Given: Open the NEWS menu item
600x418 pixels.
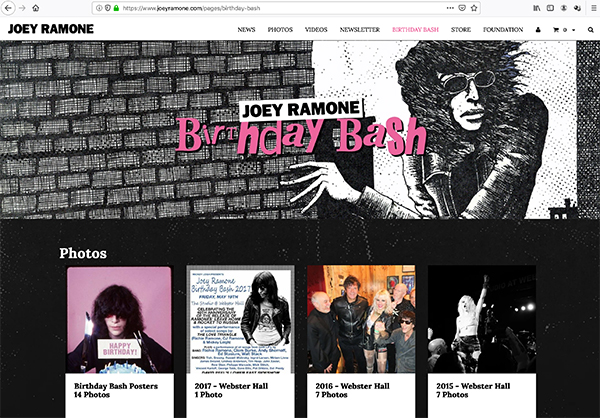Looking at the screenshot, I should pyautogui.click(x=246, y=29).
